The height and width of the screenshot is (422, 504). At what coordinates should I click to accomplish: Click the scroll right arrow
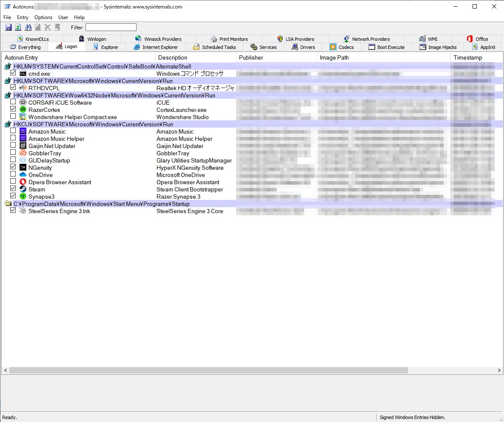(x=499, y=370)
